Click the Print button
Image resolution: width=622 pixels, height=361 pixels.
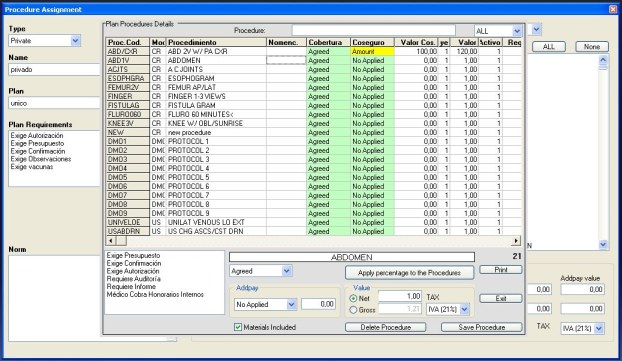tap(501, 270)
